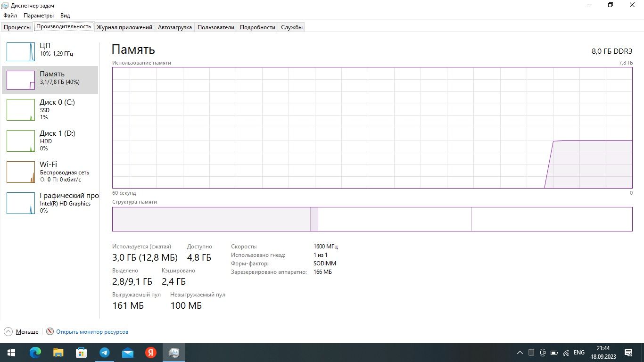The image size is (644, 362).
Task: Click the 1600 МГц speed value
Action: 325,247
